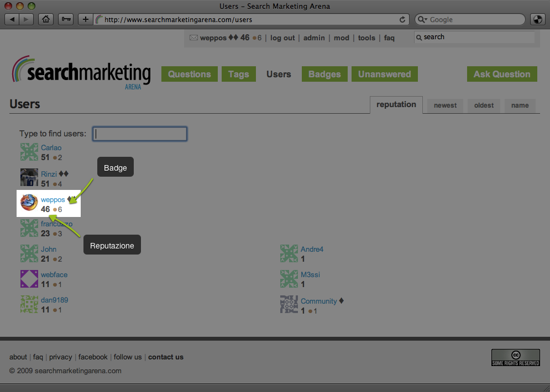Open the Questions section
The image size is (550, 392).
pyautogui.click(x=190, y=74)
